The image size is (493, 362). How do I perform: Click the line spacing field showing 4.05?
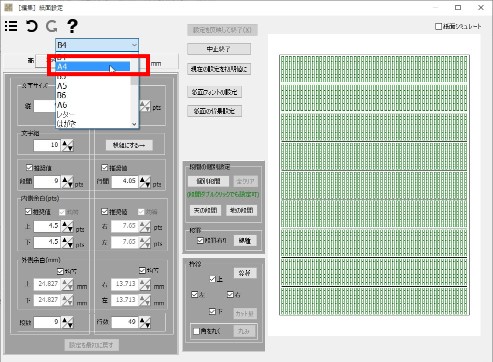click(125, 182)
